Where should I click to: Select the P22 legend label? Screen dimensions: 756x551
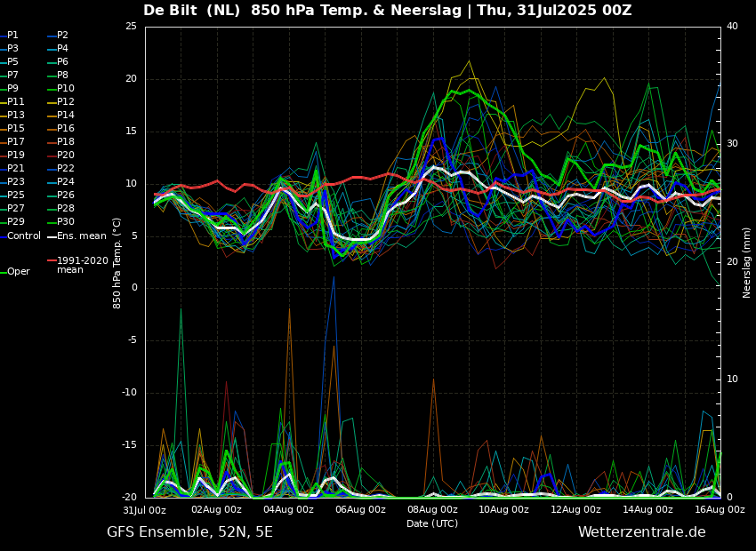point(66,169)
